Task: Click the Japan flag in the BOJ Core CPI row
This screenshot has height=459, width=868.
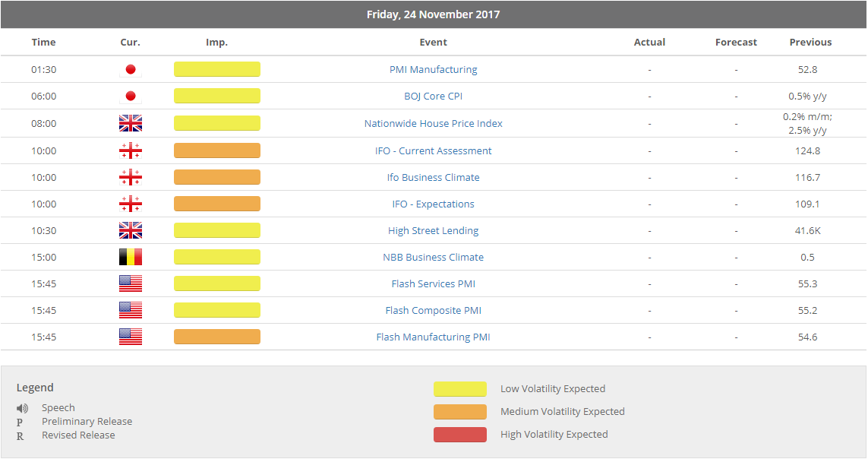Action: (x=130, y=97)
